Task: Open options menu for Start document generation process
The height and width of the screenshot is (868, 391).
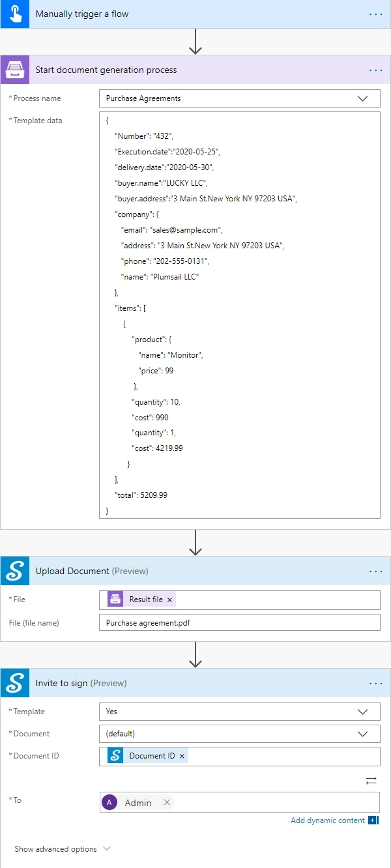Action: point(376,70)
